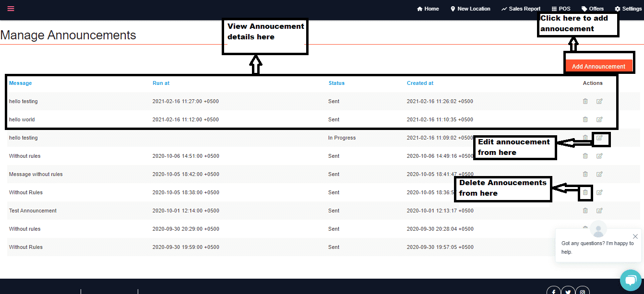Open the hamburger menu icon

click(11, 9)
